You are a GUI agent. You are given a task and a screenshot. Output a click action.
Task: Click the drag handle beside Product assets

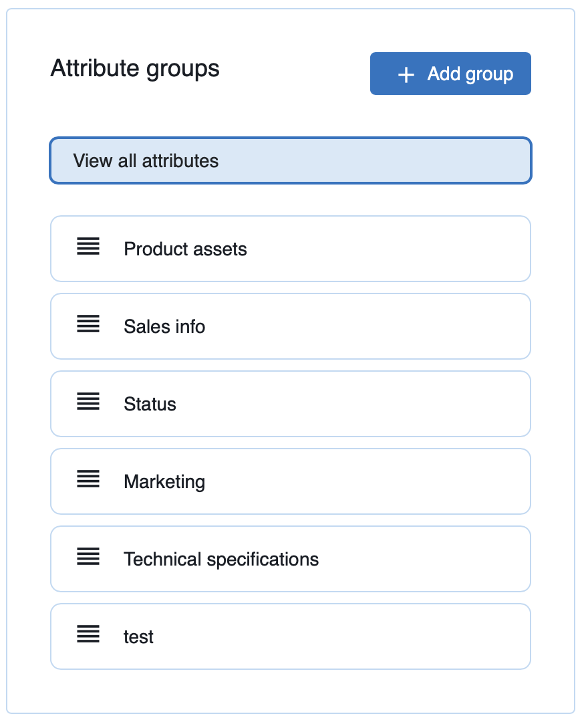click(88, 247)
